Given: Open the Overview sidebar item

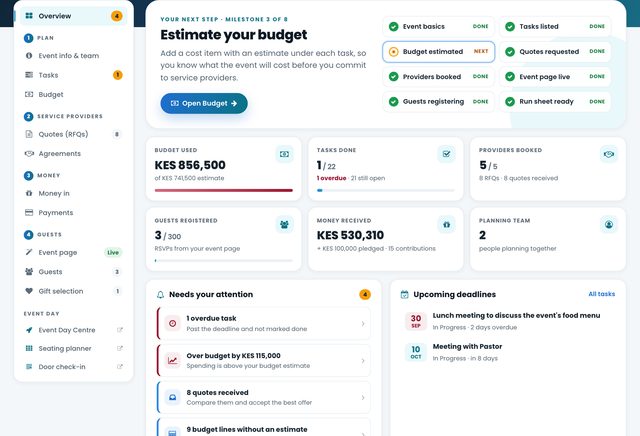Looking at the screenshot, I should (73, 16).
